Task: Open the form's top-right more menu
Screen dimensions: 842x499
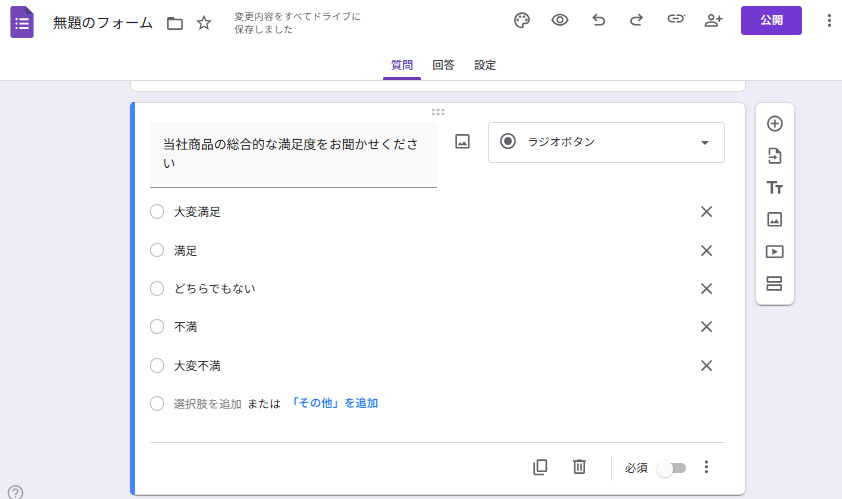Action: tap(828, 20)
